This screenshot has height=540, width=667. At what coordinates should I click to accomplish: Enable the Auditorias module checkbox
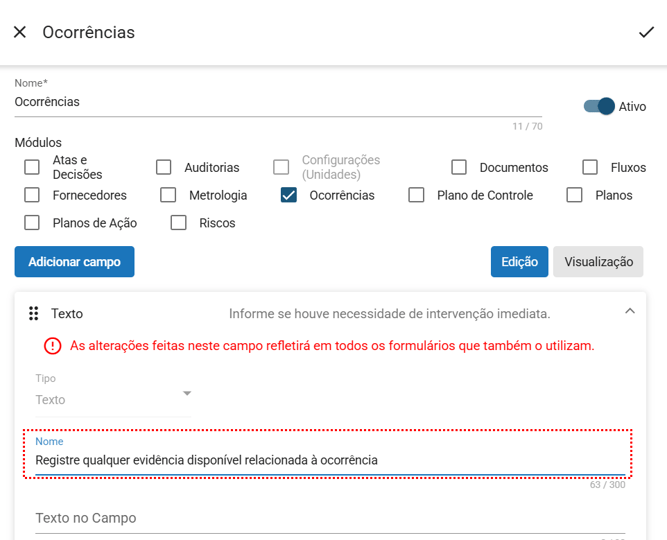(x=164, y=167)
